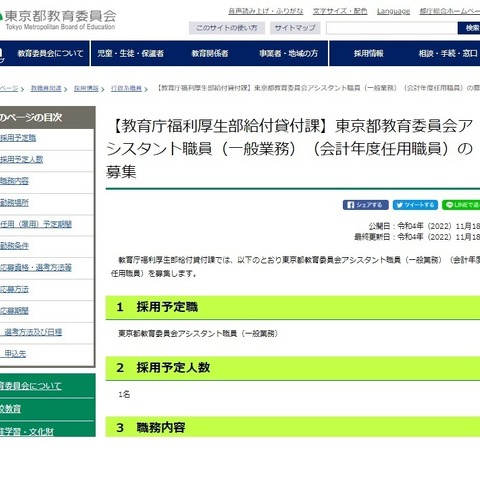Select 教育関係者 in the navigation bar
Image resolution: width=480 pixels, height=480 pixels.
(210, 53)
